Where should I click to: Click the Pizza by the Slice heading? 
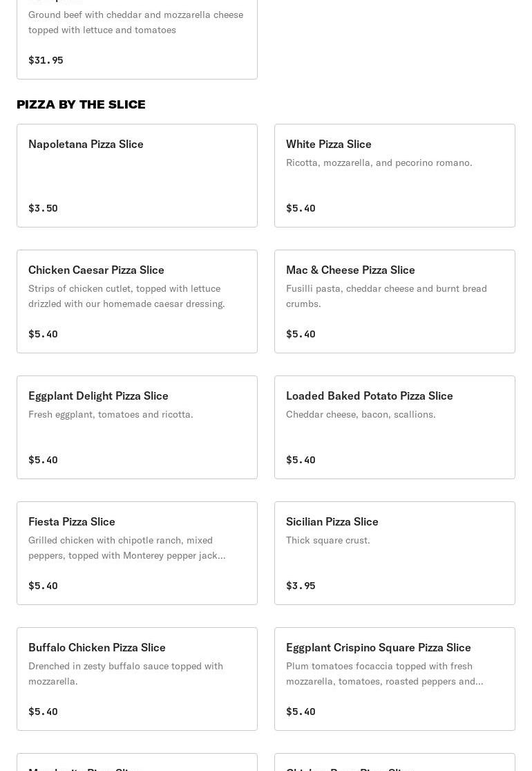81,104
